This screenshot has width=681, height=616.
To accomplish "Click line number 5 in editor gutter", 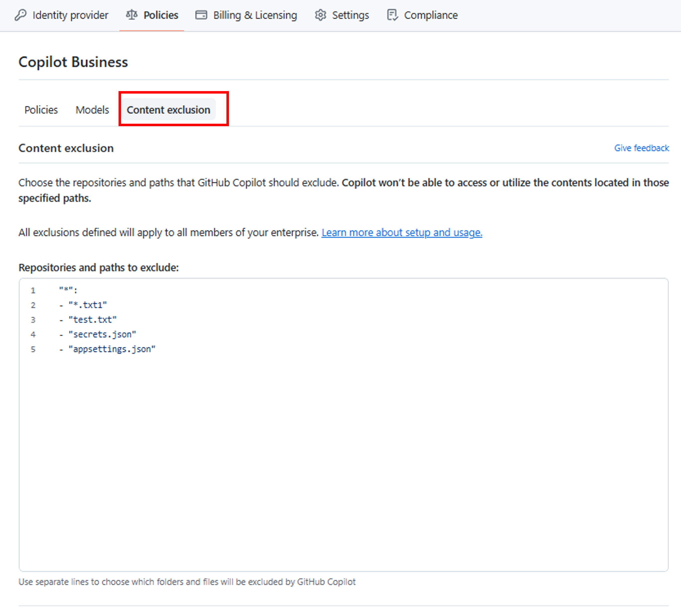I will tap(33, 349).
